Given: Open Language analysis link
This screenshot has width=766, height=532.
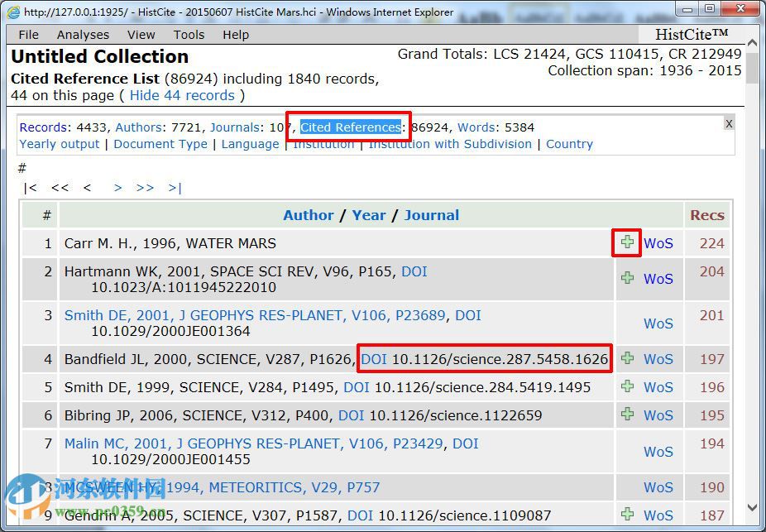Looking at the screenshot, I should point(250,144).
